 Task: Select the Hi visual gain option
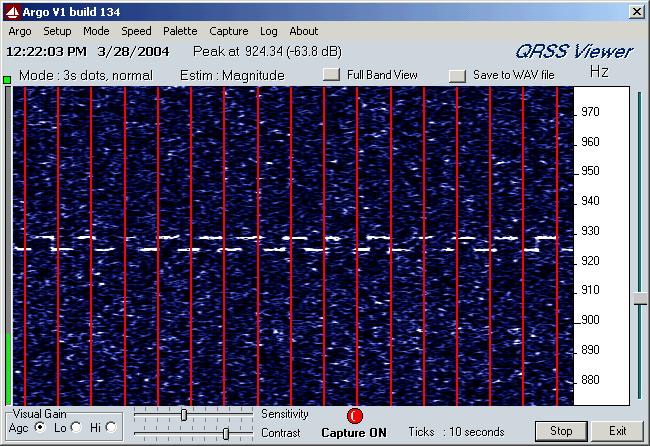point(110,427)
